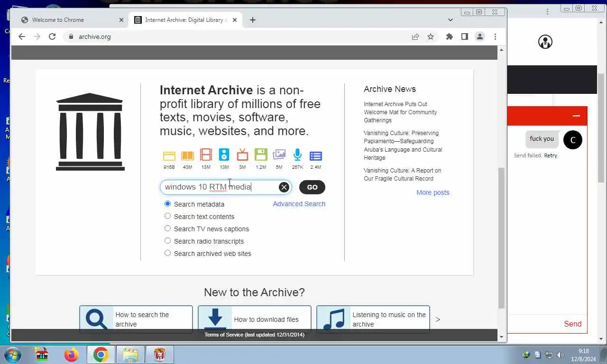Click the taskbar clock showing 9:18
The height and width of the screenshot is (364, 607).
coord(584,355)
